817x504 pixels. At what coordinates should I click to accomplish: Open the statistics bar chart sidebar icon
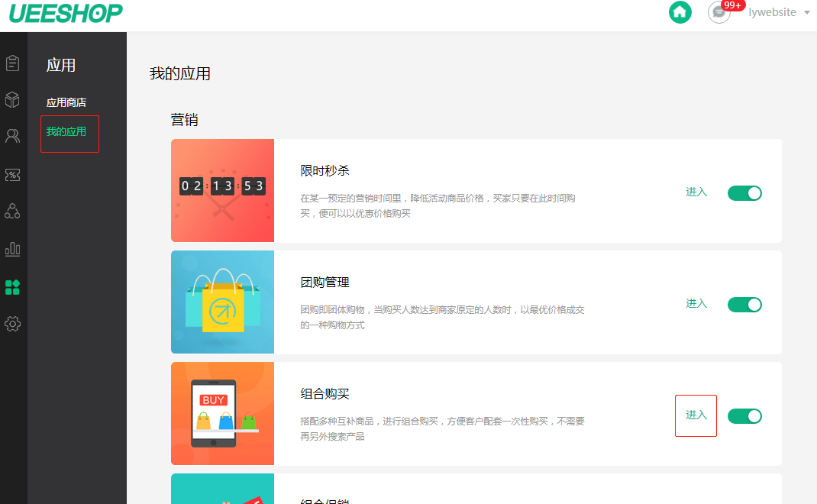[x=12, y=249]
